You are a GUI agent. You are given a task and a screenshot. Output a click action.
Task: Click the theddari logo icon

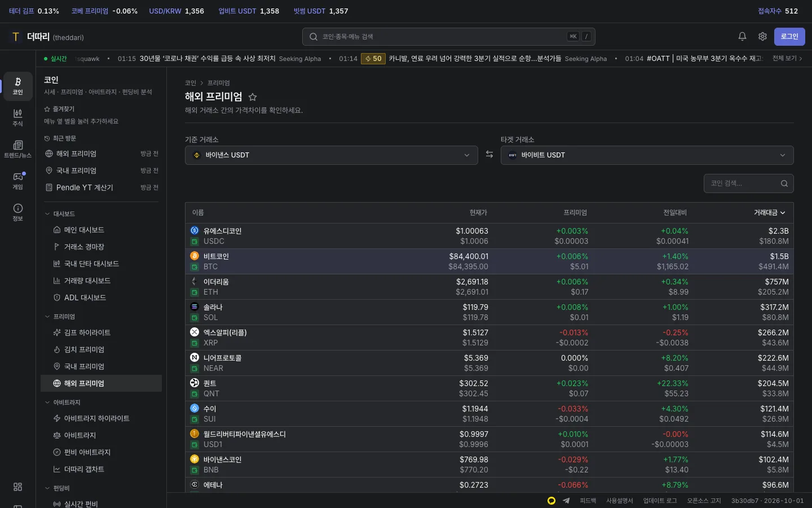[x=16, y=37]
